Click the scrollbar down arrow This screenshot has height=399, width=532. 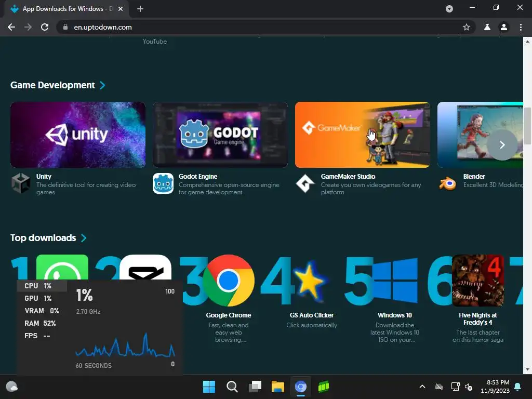tap(528, 369)
